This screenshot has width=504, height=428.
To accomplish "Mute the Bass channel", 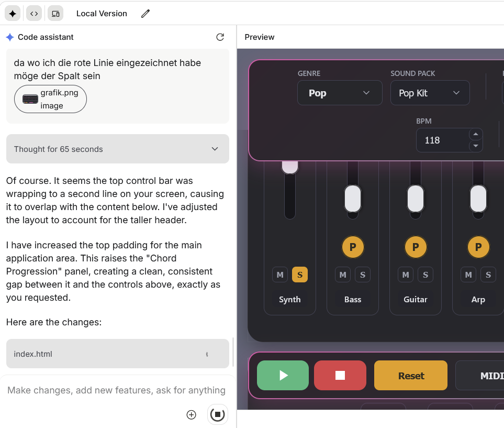I will pos(343,275).
